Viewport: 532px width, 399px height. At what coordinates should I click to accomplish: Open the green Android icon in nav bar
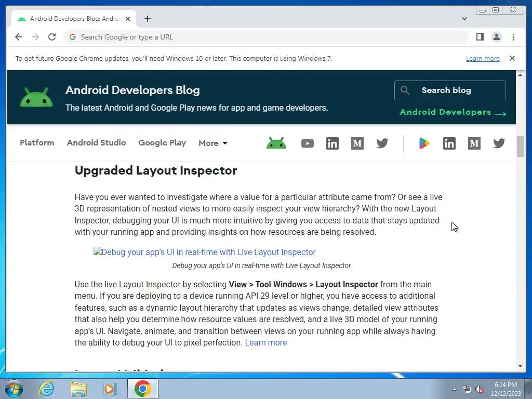point(276,143)
